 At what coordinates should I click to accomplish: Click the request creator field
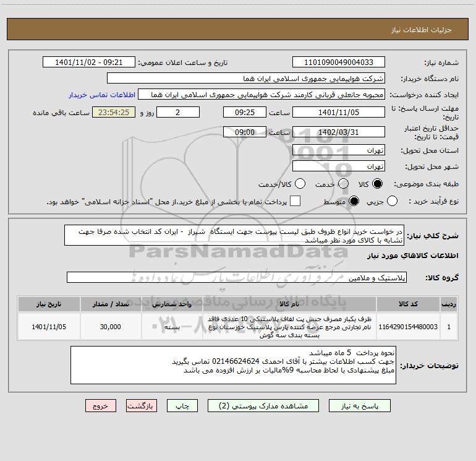(261, 95)
